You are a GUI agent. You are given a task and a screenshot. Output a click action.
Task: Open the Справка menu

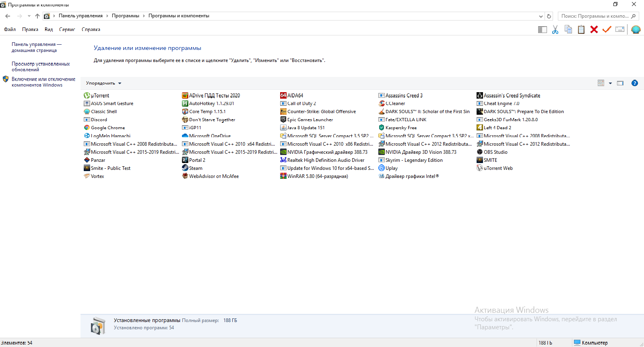pyautogui.click(x=91, y=29)
